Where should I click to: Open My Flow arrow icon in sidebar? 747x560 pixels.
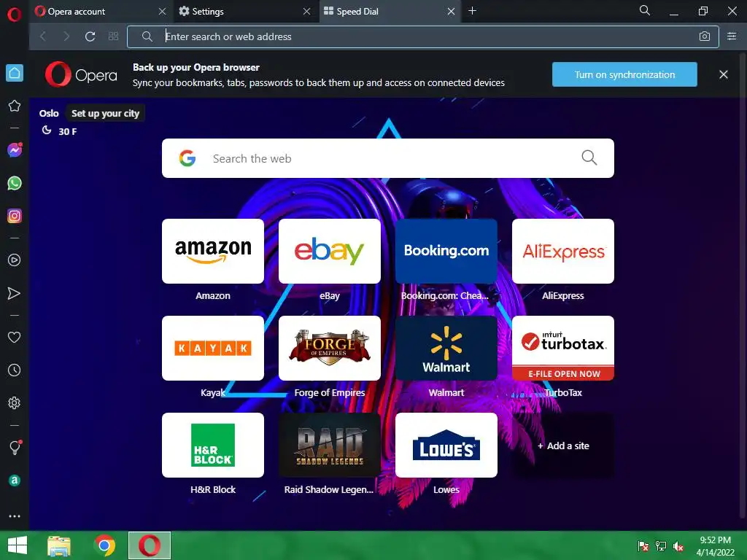[x=15, y=293]
